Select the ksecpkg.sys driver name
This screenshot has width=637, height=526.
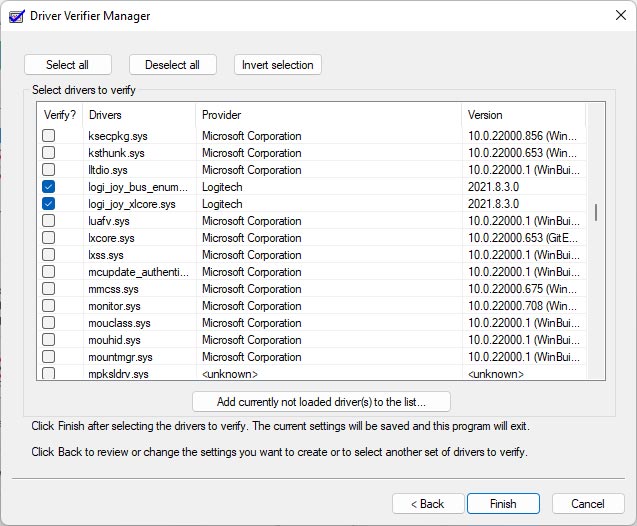118,136
